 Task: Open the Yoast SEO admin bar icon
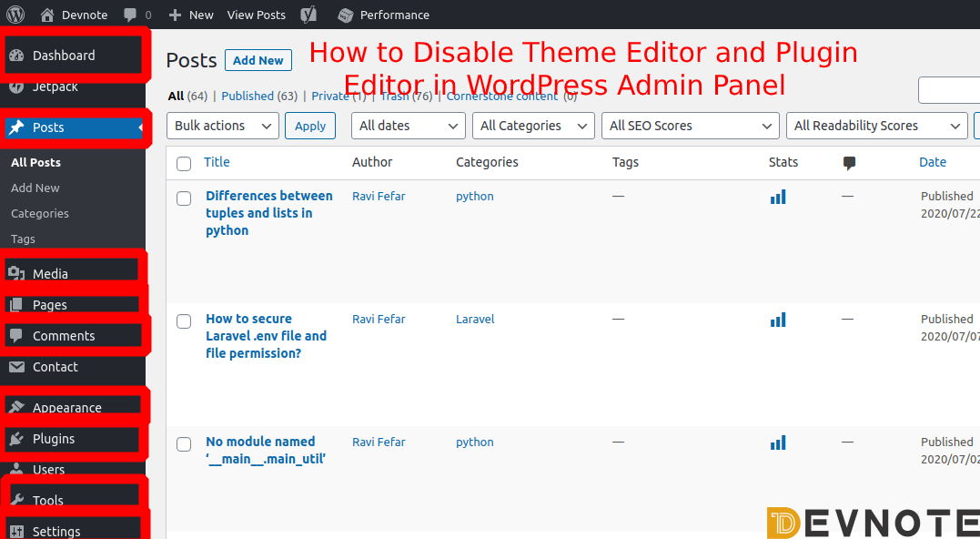coord(308,14)
